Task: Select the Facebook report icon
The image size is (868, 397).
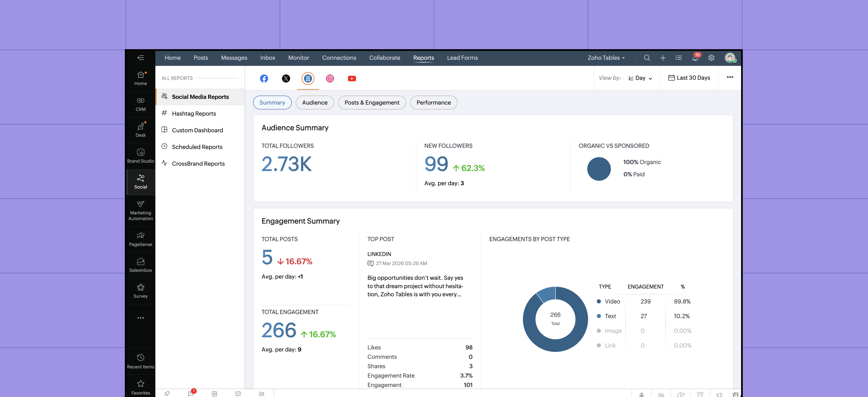Action: 264,79
